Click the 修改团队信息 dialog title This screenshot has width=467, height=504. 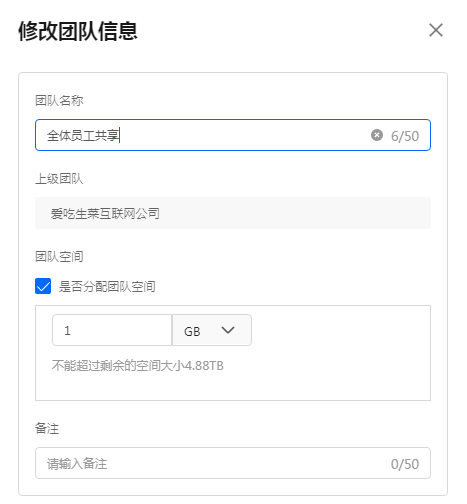pos(78,31)
